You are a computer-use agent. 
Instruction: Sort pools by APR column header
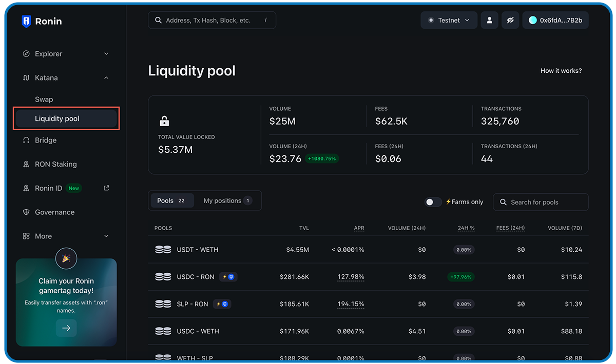tap(359, 228)
